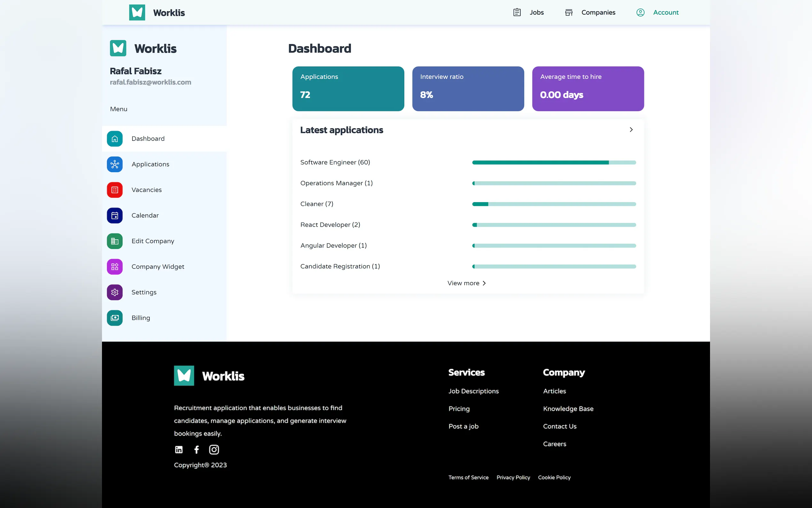
Task: Open the Pricing footer link
Action: coord(459,409)
